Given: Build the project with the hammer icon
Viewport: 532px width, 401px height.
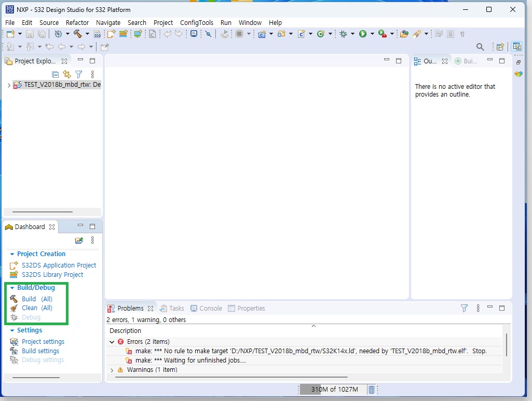Looking at the screenshot, I should pyautogui.click(x=78, y=34).
